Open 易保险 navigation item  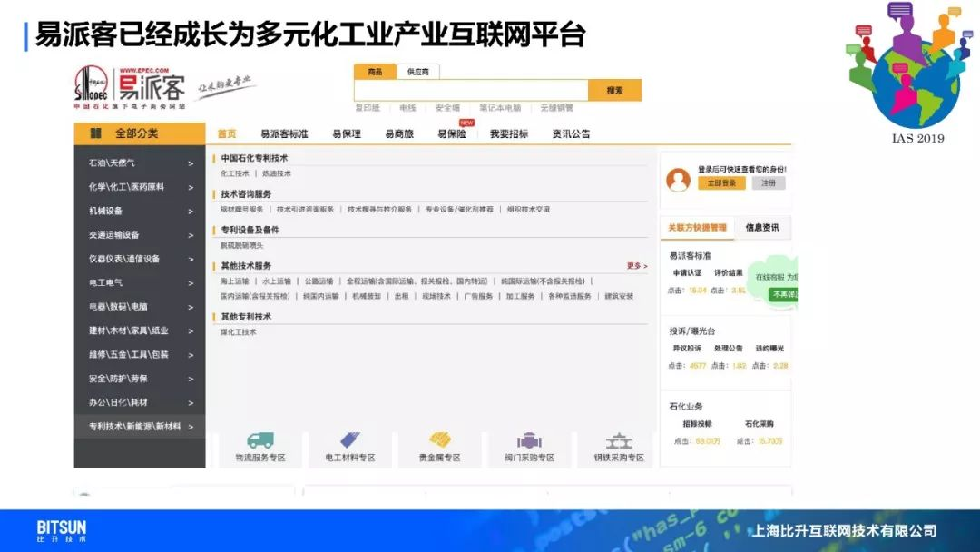pos(452,133)
